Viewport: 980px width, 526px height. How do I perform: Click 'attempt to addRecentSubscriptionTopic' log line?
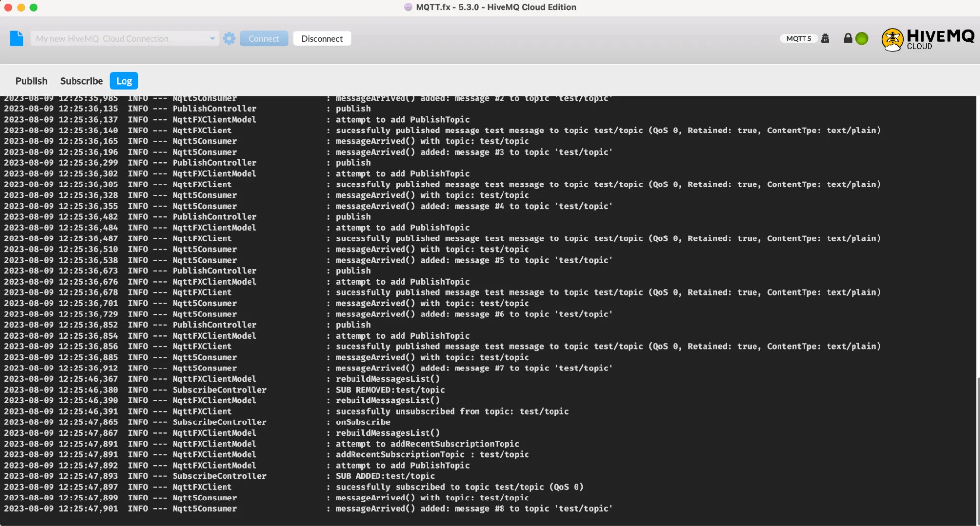[427, 444]
